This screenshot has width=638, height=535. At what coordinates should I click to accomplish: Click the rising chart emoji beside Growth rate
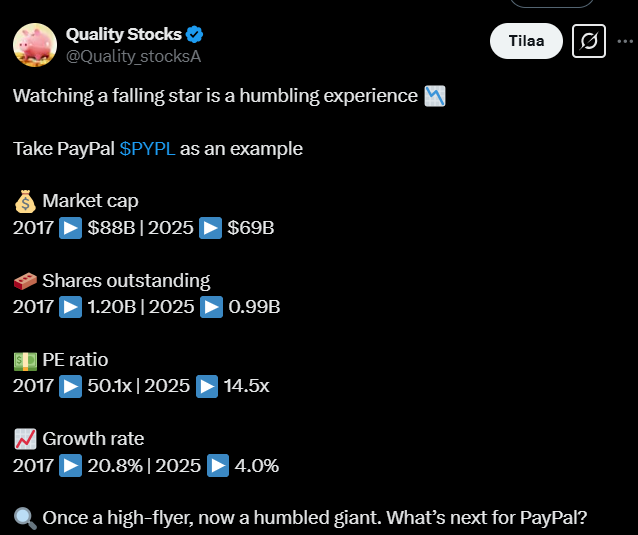(25, 439)
